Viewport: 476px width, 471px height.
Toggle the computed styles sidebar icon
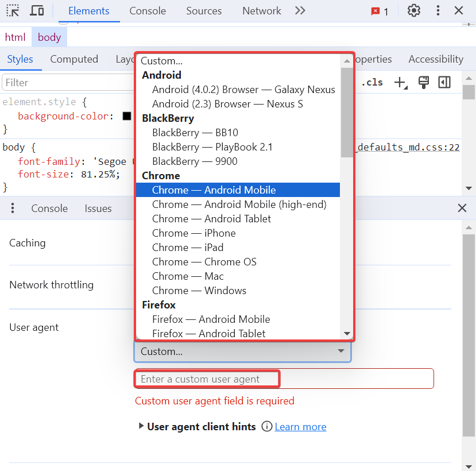point(444,82)
